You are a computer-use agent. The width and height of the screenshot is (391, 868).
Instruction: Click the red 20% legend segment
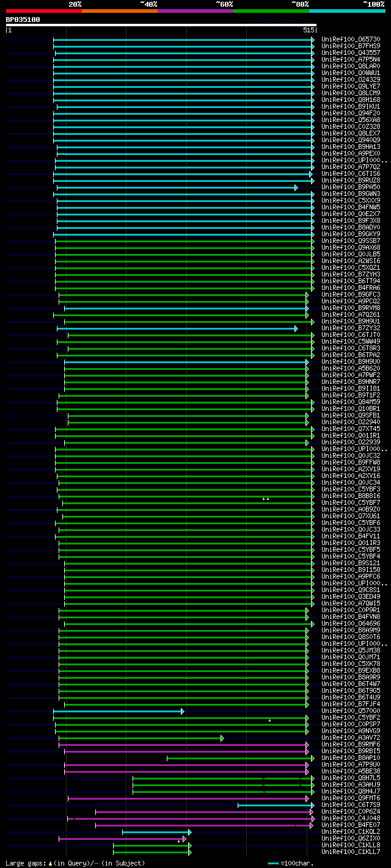point(44,11)
